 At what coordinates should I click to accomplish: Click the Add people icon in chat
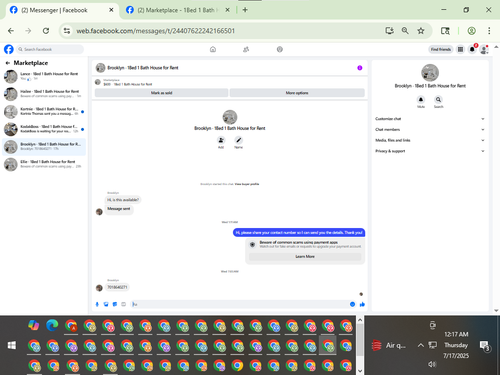(221, 140)
